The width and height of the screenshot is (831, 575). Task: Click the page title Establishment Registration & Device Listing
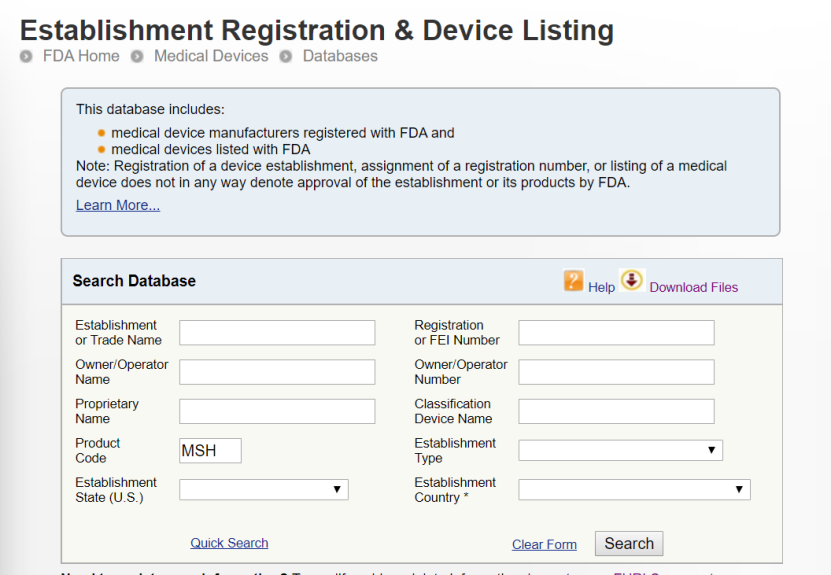coord(317,30)
